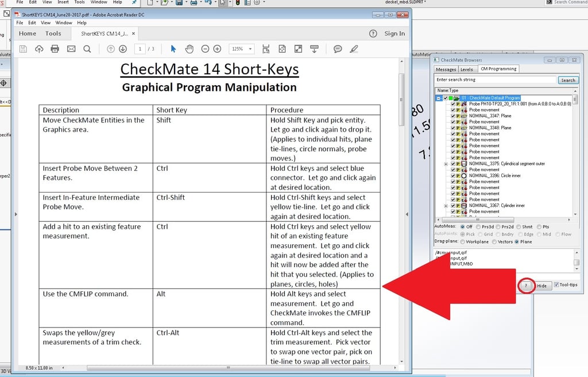Collapse the CheckMate Default Program tree node
The width and height of the screenshot is (588, 377).
(439, 98)
